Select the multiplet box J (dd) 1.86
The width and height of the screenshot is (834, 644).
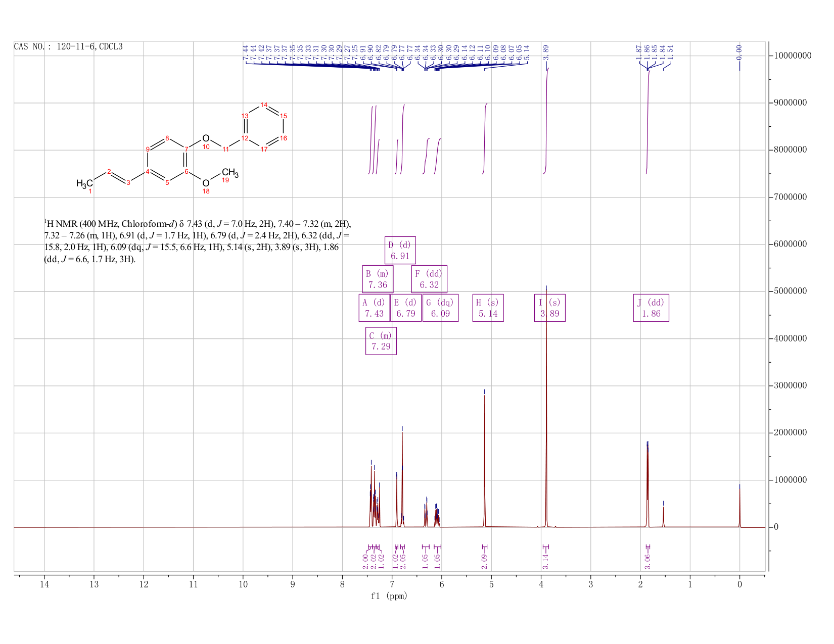651,308
